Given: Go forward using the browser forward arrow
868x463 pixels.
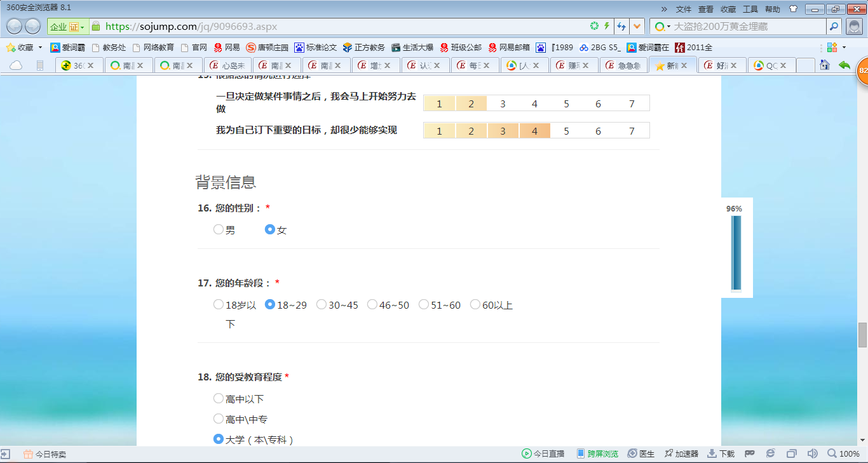Looking at the screenshot, I should tap(33, 27).
